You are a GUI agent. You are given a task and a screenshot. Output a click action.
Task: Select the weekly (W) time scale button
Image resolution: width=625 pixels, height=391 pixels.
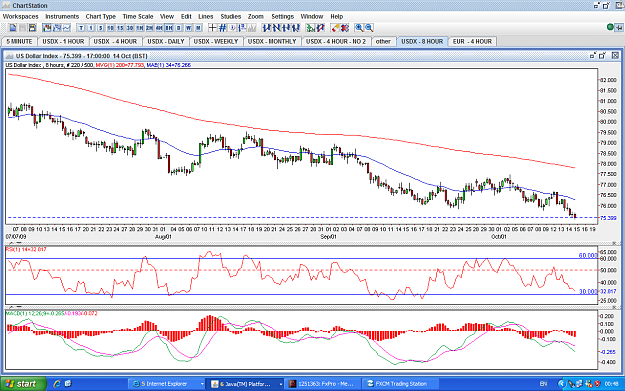(188, 28)
